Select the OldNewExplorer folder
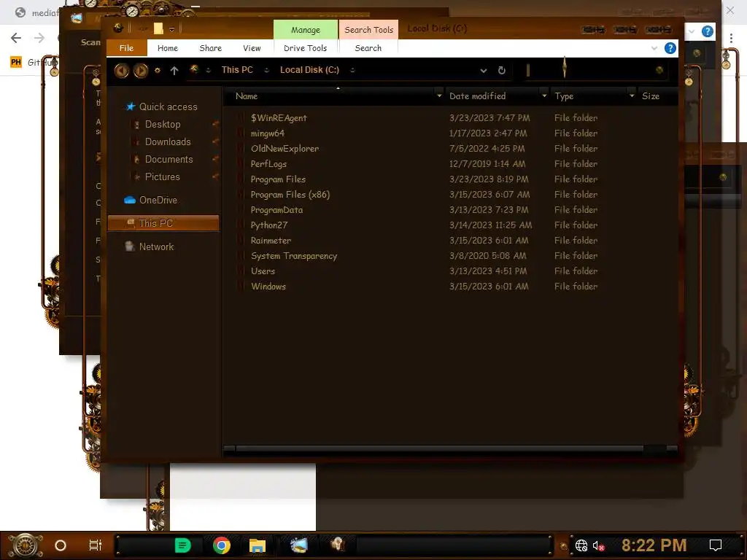747x560 pixels. [x=285, y=149]
